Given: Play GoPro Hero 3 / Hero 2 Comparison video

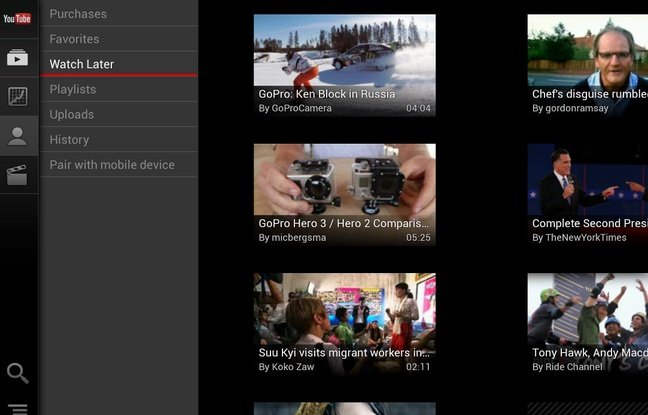Looking at the screenshot, I should [345, 195].
